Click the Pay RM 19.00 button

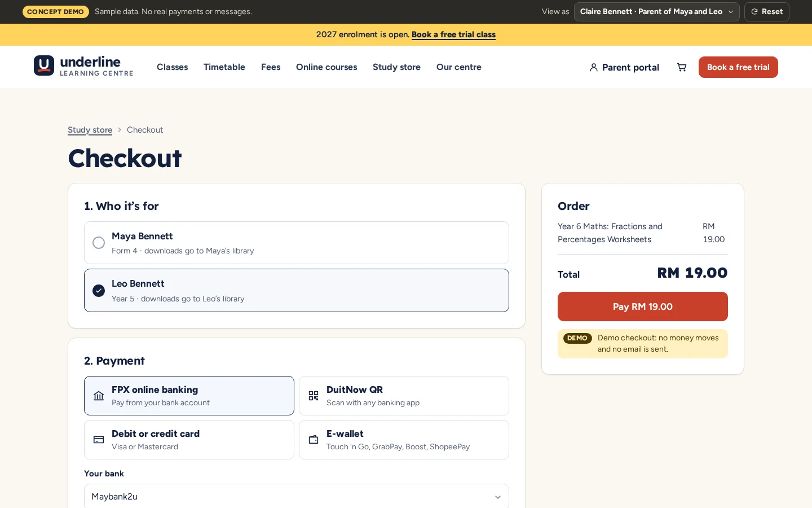point(643,306)
